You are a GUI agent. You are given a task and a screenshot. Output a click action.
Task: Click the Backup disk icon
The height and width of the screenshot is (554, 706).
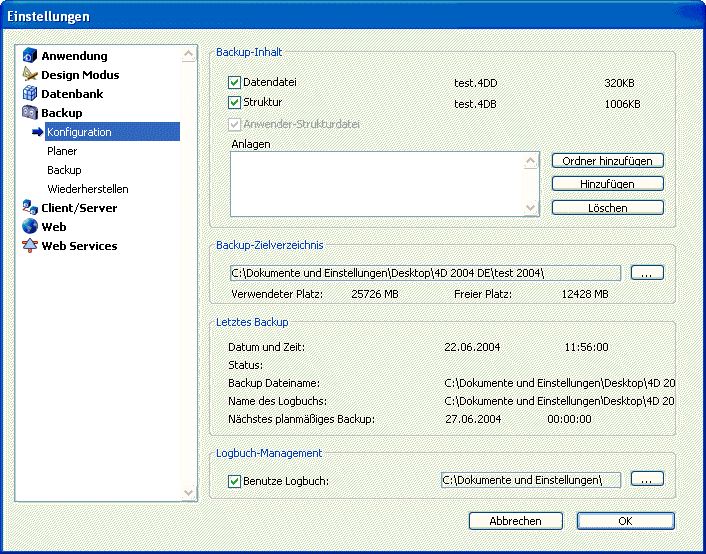[30, 113]
